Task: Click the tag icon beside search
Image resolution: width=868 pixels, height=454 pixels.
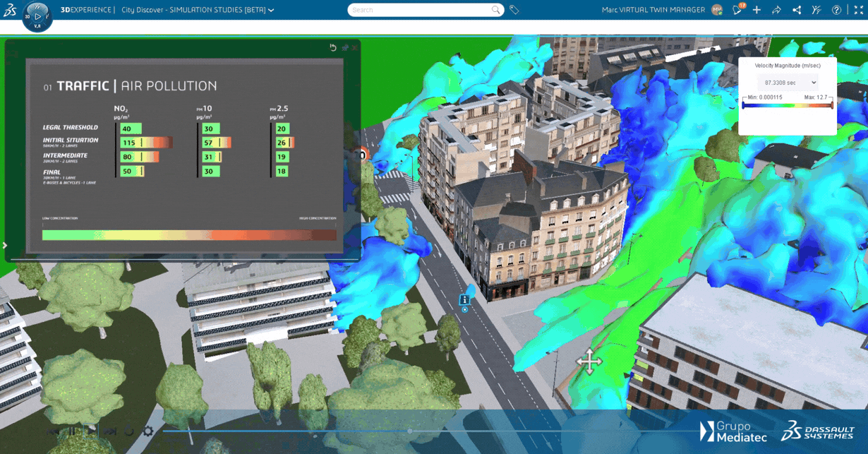Action: 514,10
